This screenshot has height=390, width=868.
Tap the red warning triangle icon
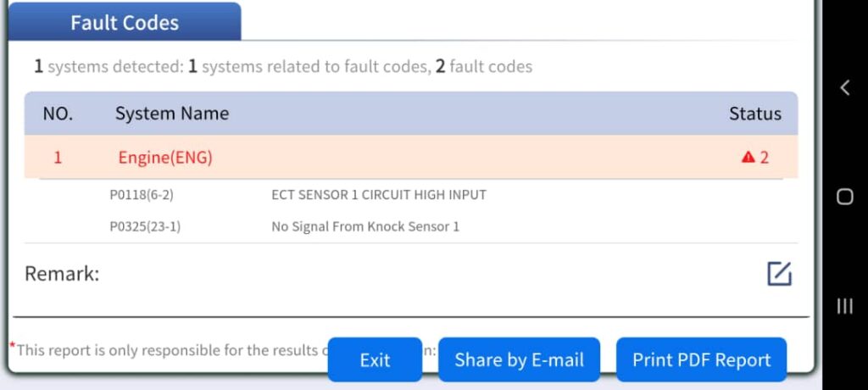[x=748, y=157]
